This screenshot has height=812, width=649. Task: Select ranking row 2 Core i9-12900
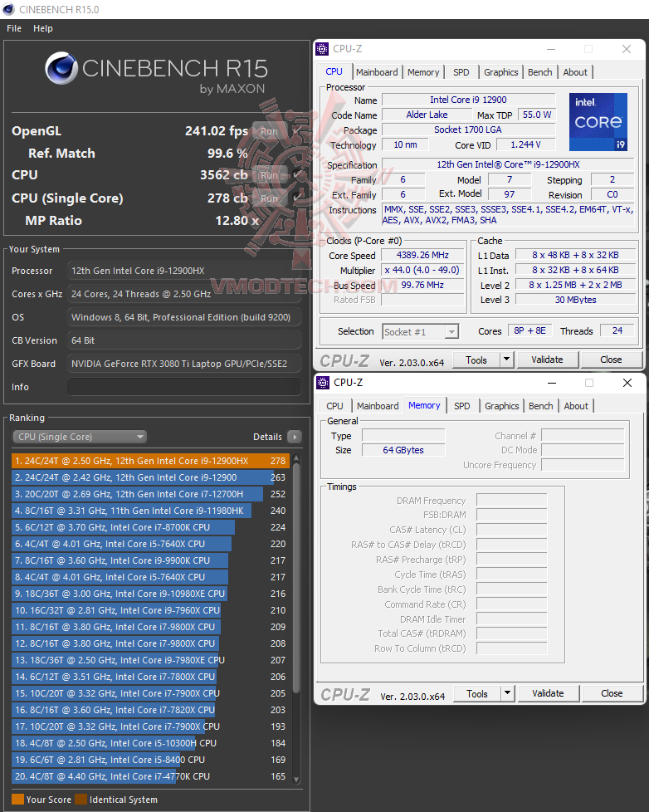tap(150, 477)
